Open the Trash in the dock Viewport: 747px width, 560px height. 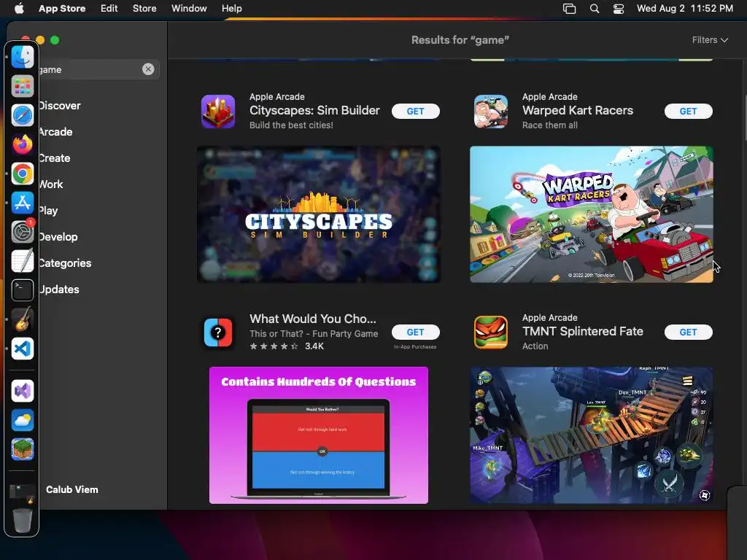point(23,520)
